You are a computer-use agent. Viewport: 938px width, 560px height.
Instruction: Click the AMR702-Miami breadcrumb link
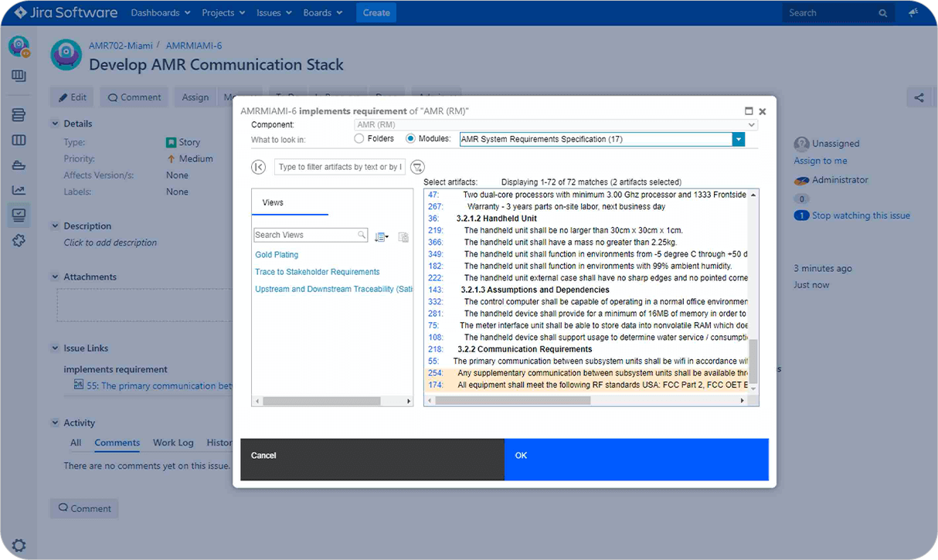[121, 46]
